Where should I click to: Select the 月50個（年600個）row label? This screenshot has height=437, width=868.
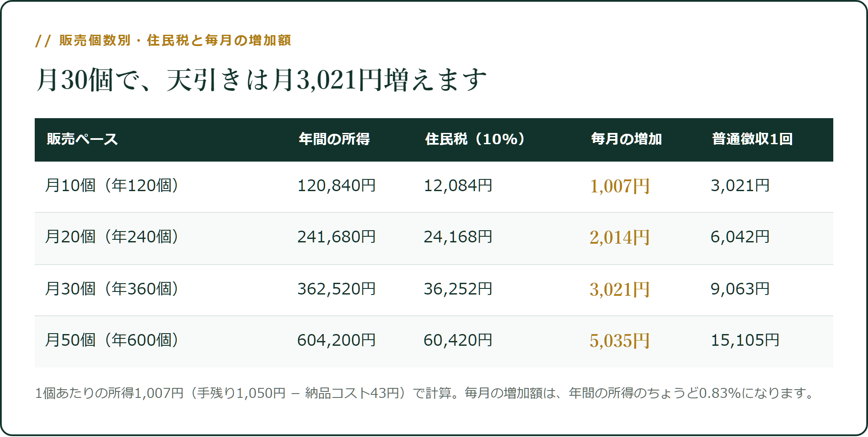click(112, 340)
